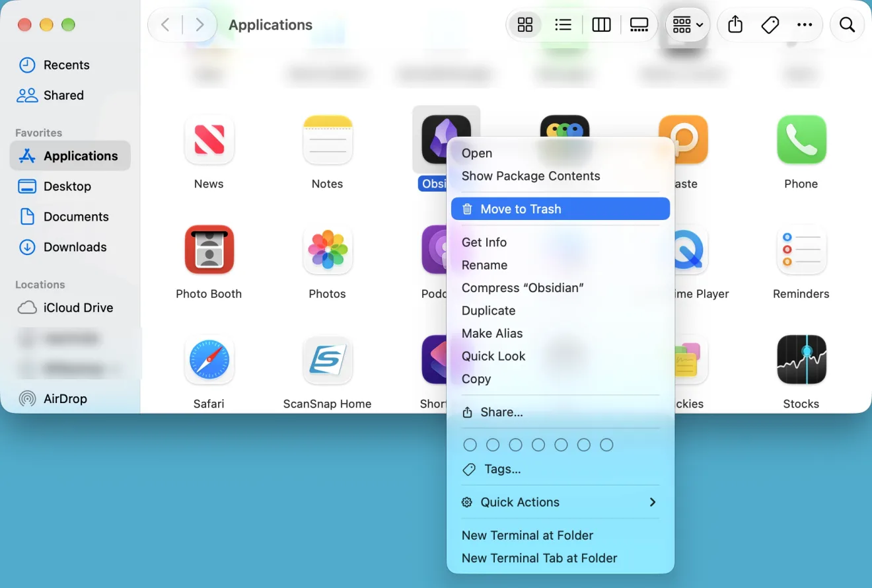Image resolution: width=872 pixels, height=588 pixels.
Task: Click the search magnifier icon
Action: pos(847,25)
